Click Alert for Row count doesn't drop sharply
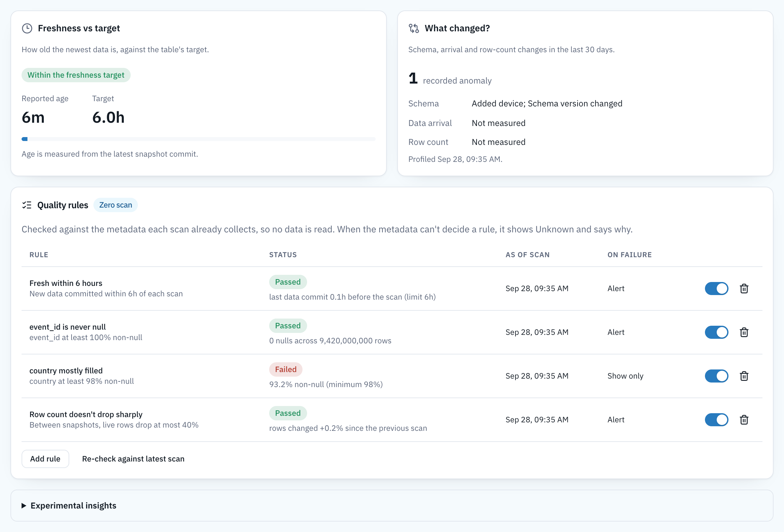Screen dimensions: 784x532 616,420
